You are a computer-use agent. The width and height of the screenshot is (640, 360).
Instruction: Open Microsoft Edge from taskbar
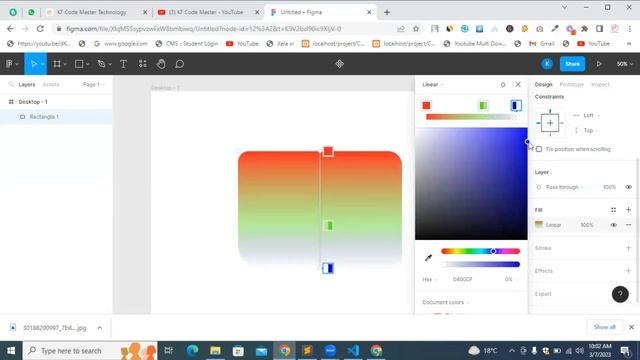click(x=192, y=351)
